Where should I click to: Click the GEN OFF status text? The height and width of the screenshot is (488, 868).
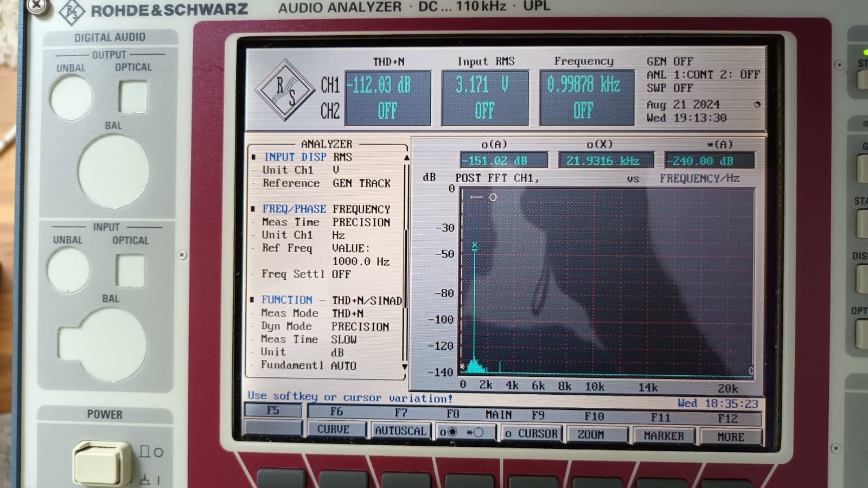click(669, 61)
